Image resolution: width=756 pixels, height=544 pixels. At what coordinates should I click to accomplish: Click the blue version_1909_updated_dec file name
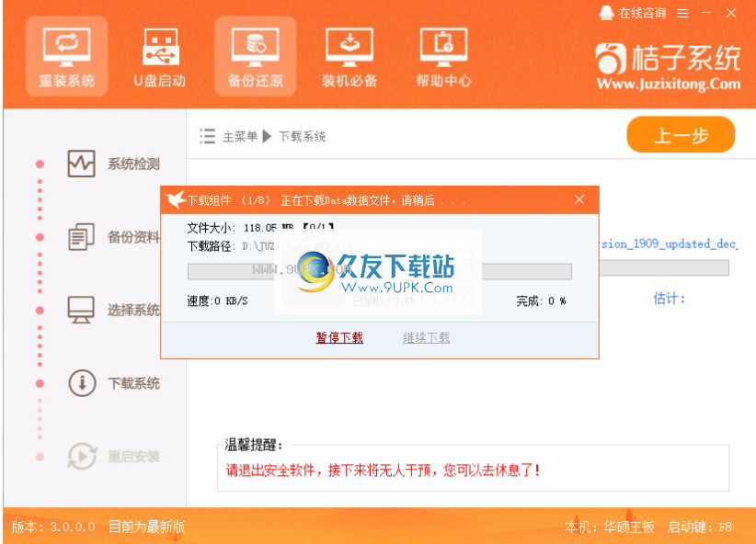670,244
